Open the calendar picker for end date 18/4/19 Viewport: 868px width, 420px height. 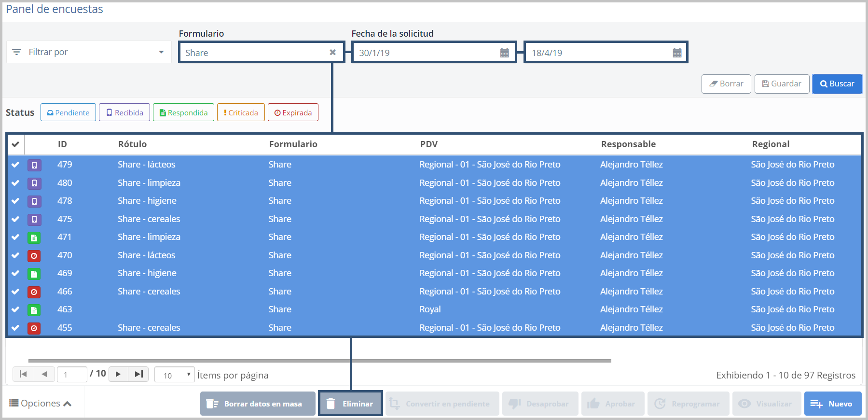coord(677,53)
